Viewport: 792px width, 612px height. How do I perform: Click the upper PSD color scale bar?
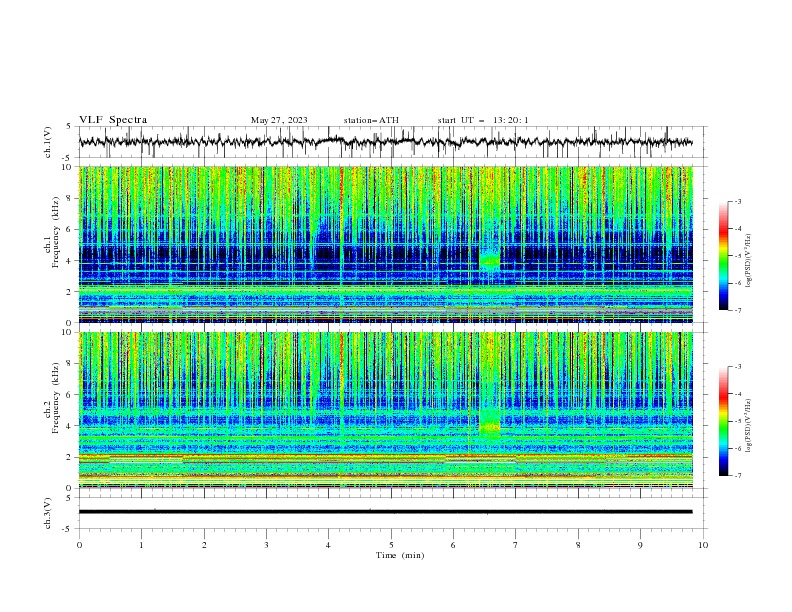coord(723,255)
